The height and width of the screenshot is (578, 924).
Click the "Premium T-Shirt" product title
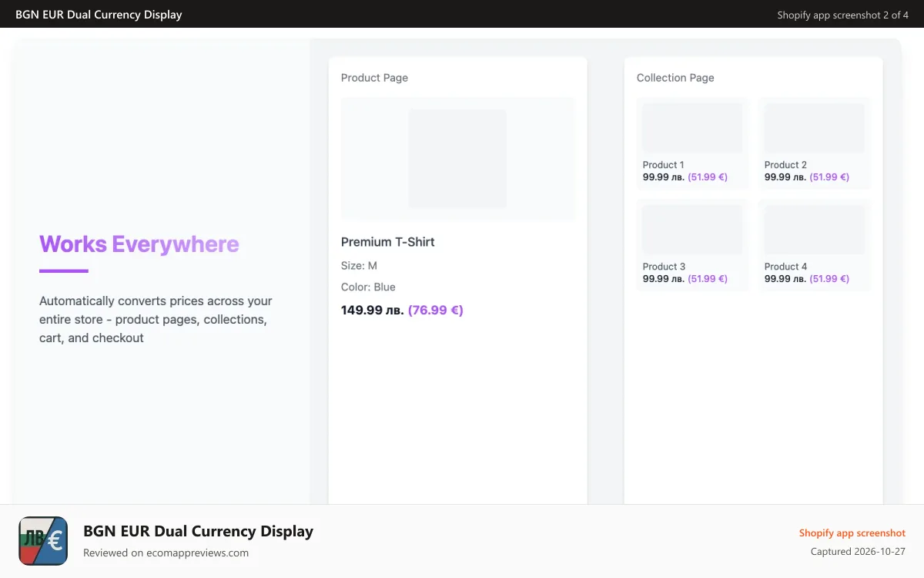click(x=388, y=242)
